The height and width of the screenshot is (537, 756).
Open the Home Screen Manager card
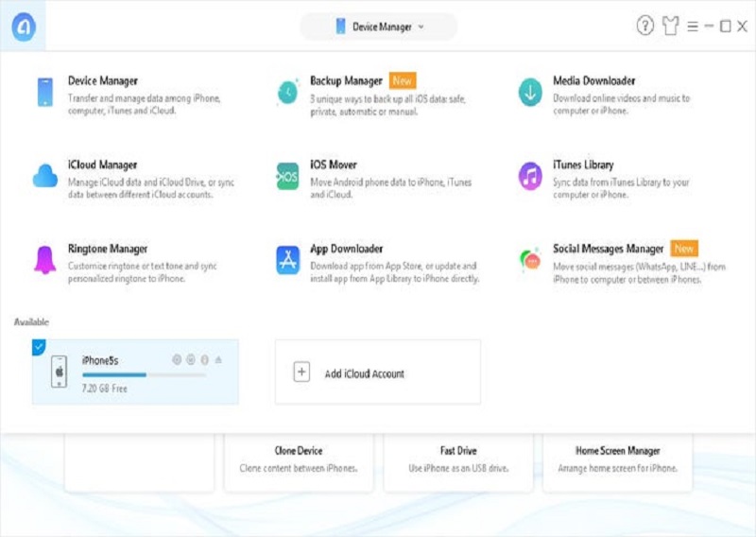618,462
